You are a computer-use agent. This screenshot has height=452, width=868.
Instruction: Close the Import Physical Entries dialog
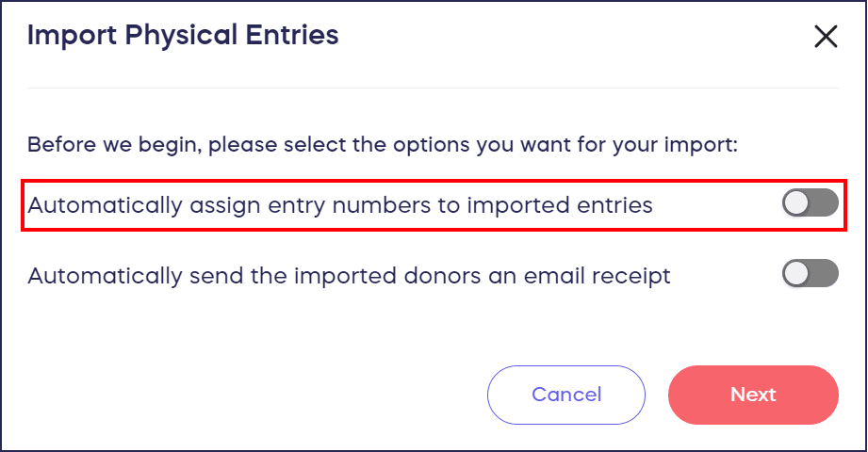(826, 37)
